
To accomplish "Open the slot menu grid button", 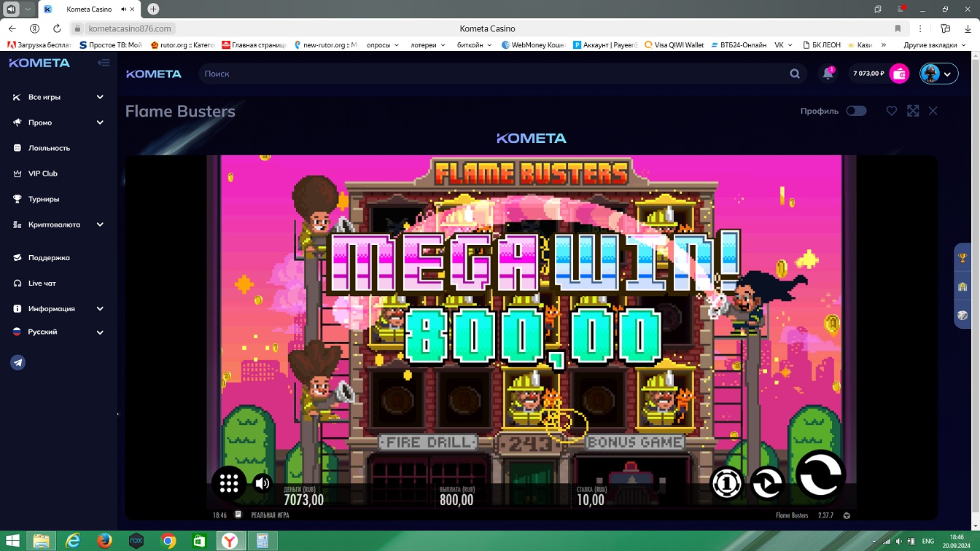I will 229,482.
